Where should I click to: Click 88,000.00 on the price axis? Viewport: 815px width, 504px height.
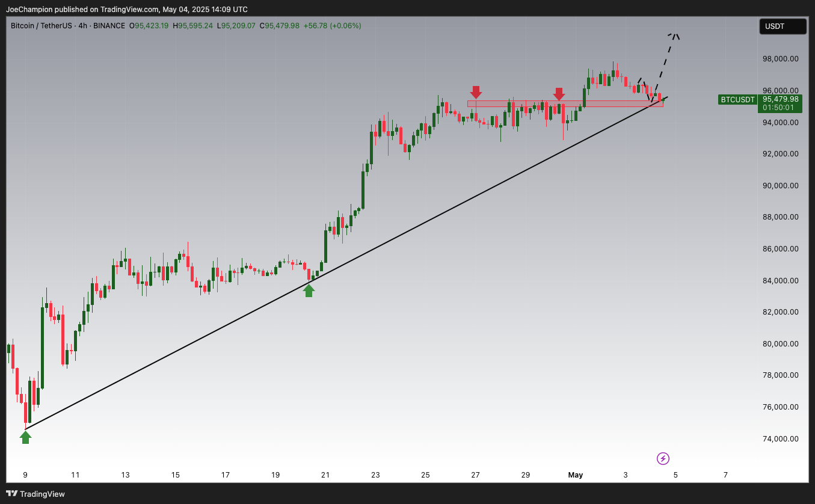780,217
